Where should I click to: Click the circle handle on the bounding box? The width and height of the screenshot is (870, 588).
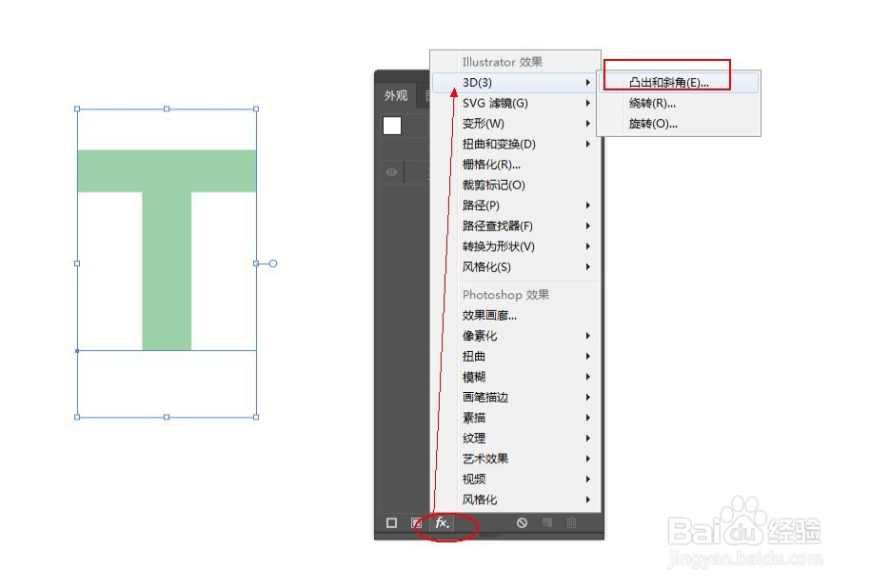point(275,264)
